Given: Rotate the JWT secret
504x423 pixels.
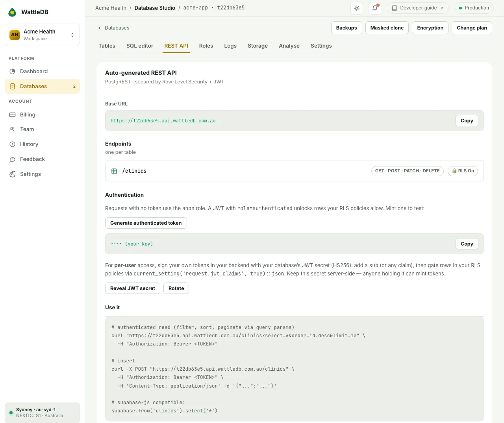Looking at the screenshot, I should (x=176, y=288).
